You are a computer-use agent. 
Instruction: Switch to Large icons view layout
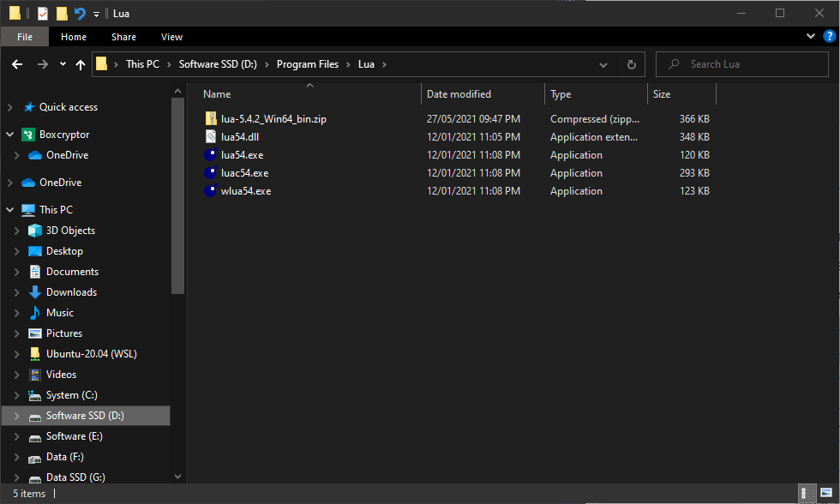[826, 494]
